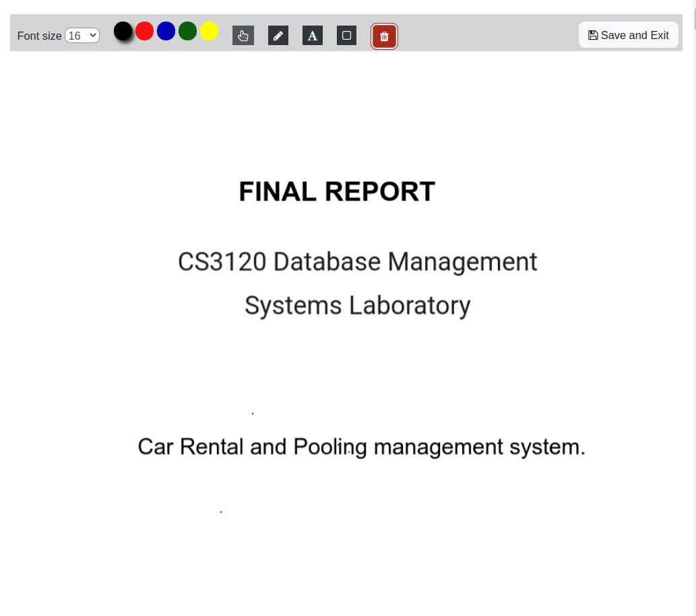Image resolution: width=696 pixels, height=616 pixels.
Task: Open the Font size dropdown
Action: (x=82, y=36)
